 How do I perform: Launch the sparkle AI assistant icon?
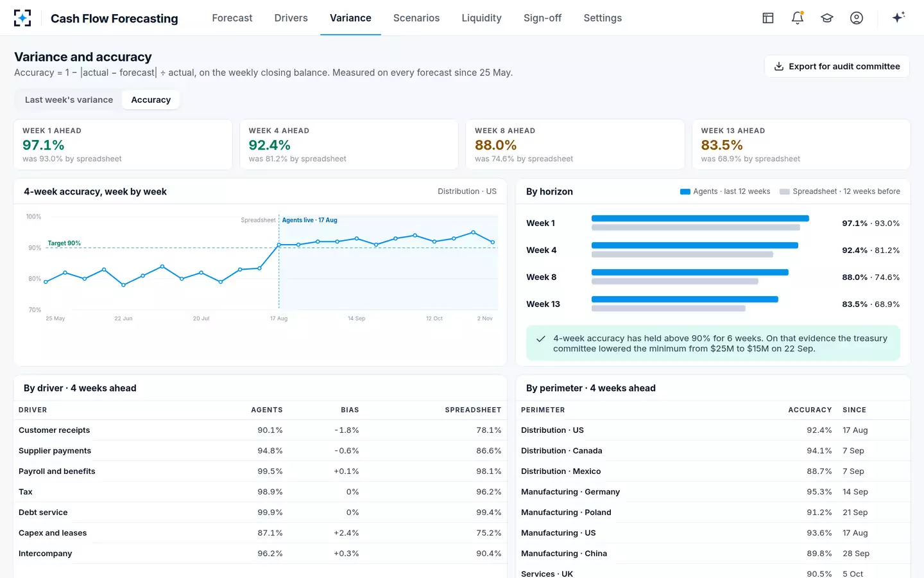(x=898, y=18)
